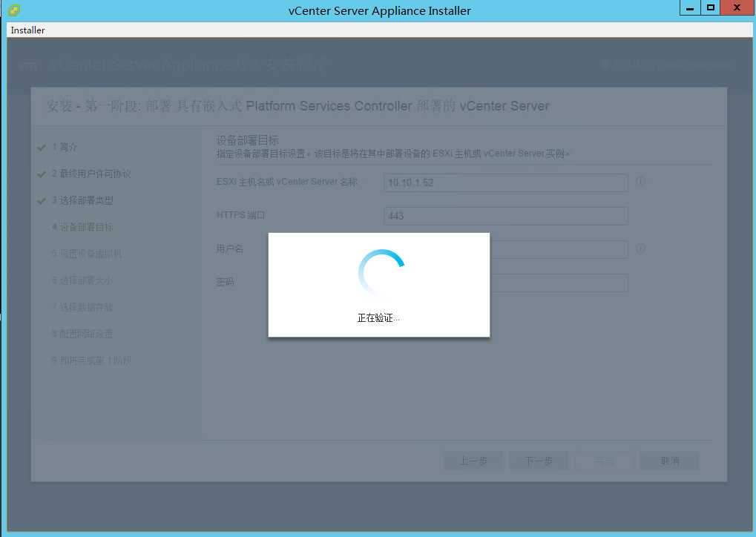
Task: Click the 设备部署目标 section heading
Action: [x=247, y=140]
